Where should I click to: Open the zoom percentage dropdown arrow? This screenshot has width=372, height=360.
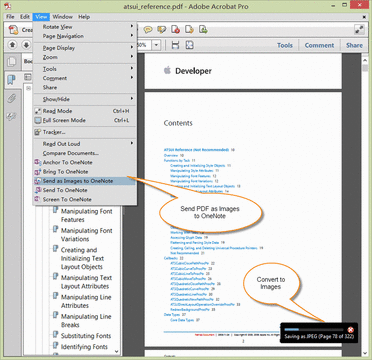coord(156,45)
